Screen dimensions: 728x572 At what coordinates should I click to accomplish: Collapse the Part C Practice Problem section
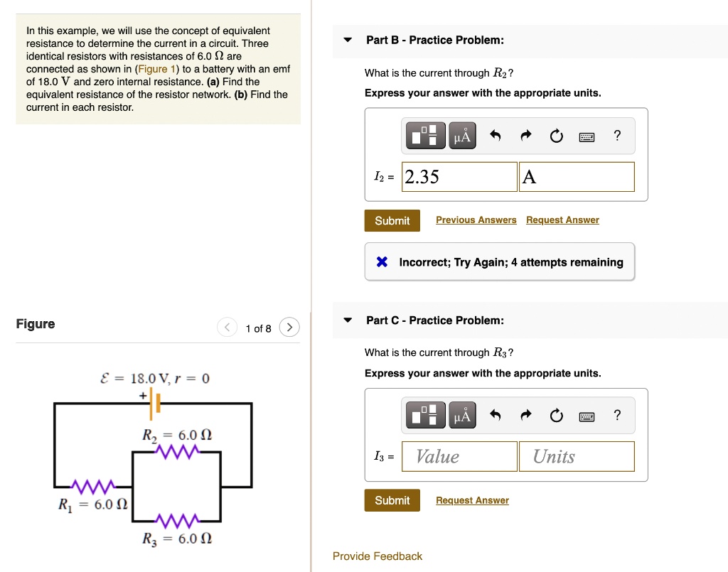pos(347,320)
